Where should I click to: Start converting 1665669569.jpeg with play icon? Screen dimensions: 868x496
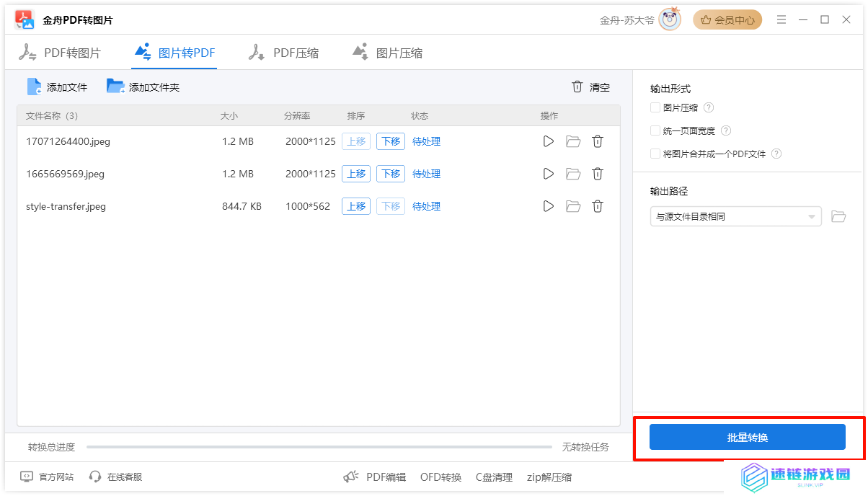click(x=549, y=174)
